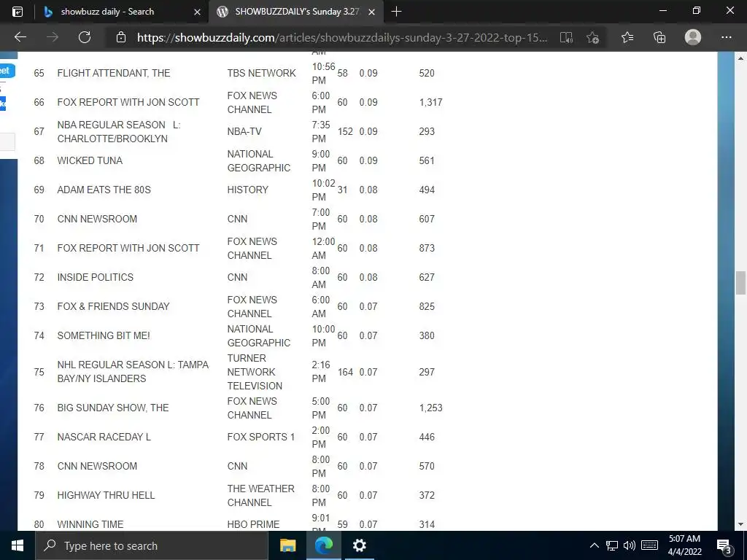Refresh the current page
The image size is (747, 560).
[85, 37]
